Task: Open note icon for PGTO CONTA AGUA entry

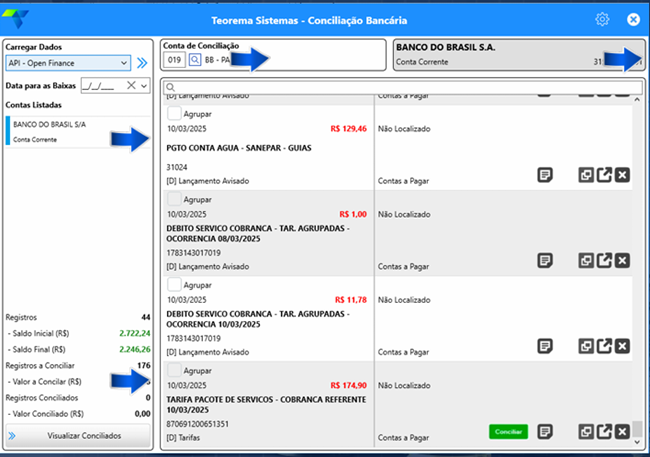Action: coord(545,176)
